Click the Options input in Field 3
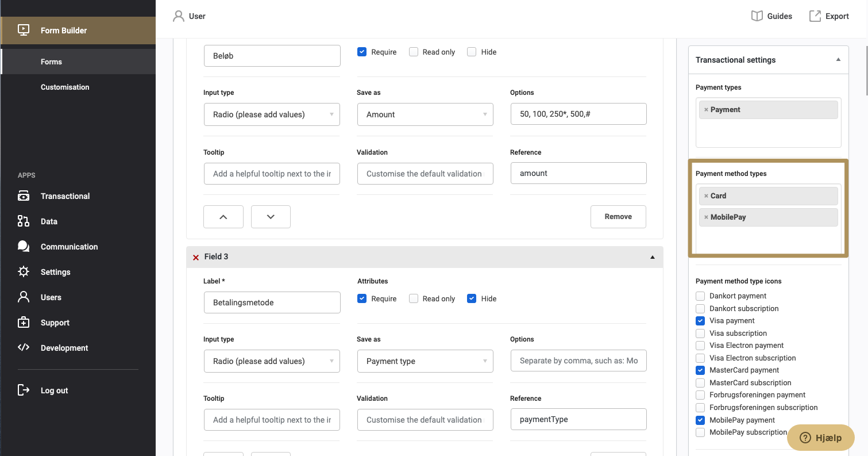 point(578,361)
